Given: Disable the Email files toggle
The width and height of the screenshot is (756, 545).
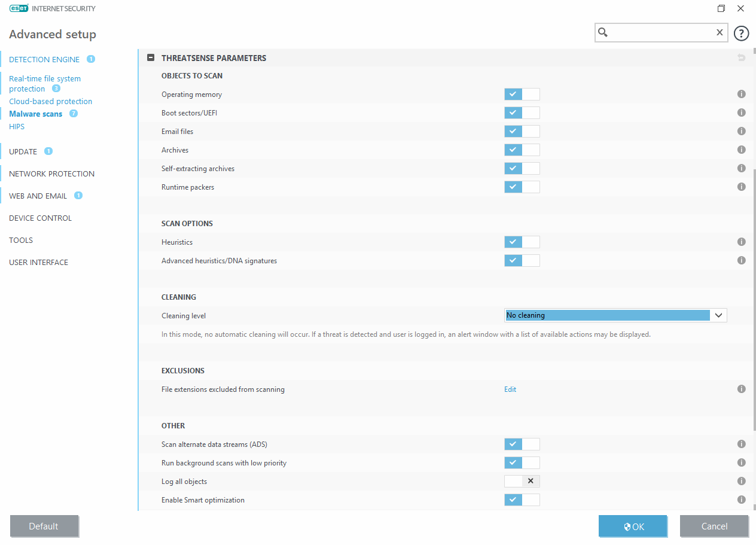Looking at the screenshot, I should 522,131.
